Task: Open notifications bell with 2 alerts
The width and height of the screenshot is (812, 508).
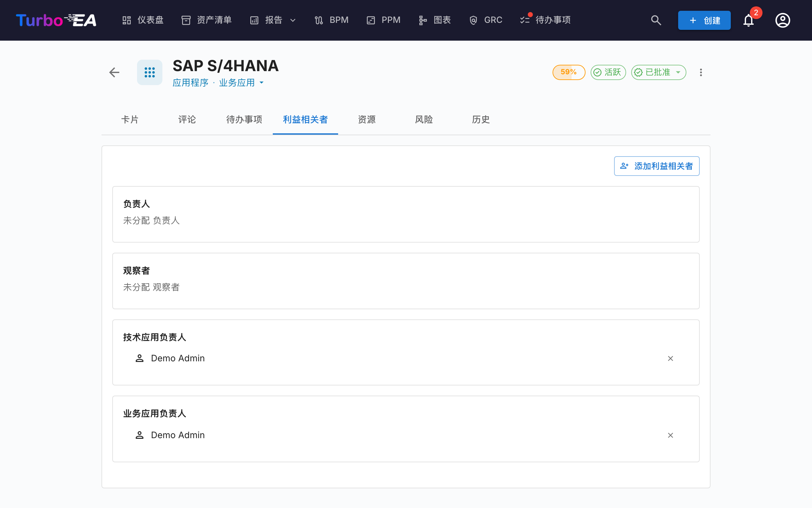Action: coord(749,20)
